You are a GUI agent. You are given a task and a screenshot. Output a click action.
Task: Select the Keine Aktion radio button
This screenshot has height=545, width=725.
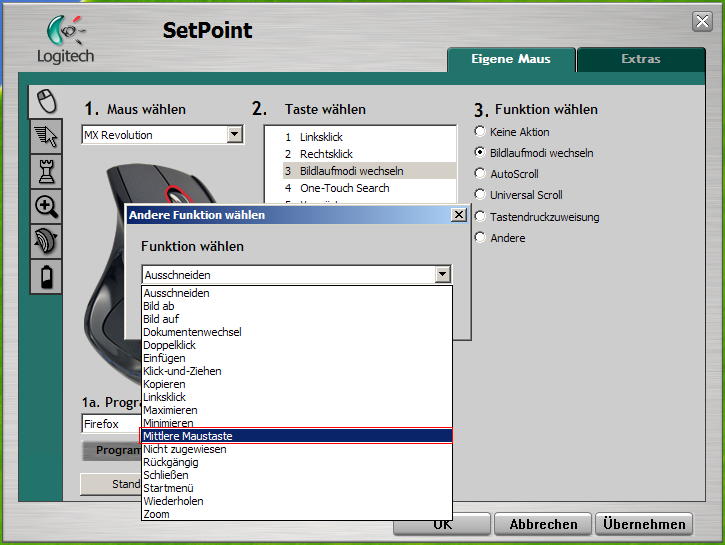pyautogui.click(x=480, y=132)
